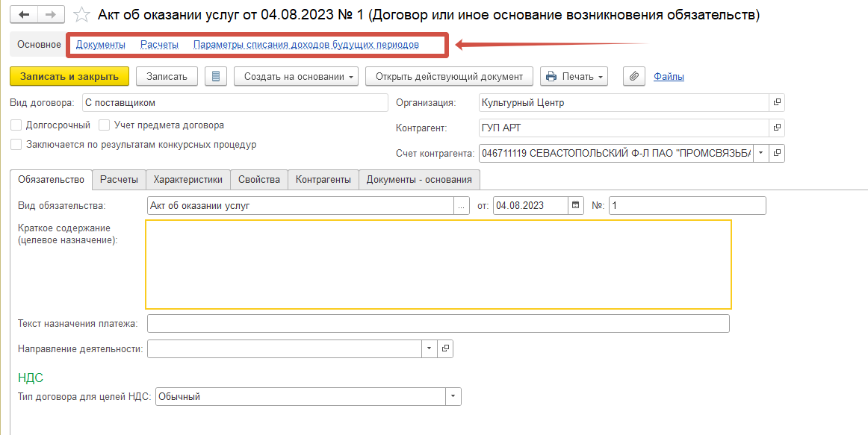The width and height of the screenshot is (868, 435).
Task: Add document to favorites with the star icon
Action: [81, 14]
